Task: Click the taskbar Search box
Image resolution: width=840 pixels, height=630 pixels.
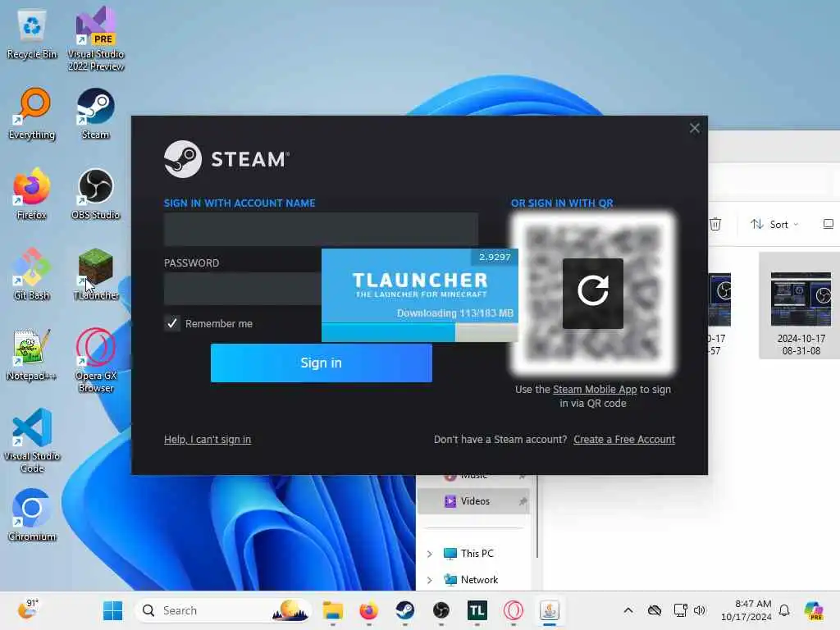Action: (223, 610)
